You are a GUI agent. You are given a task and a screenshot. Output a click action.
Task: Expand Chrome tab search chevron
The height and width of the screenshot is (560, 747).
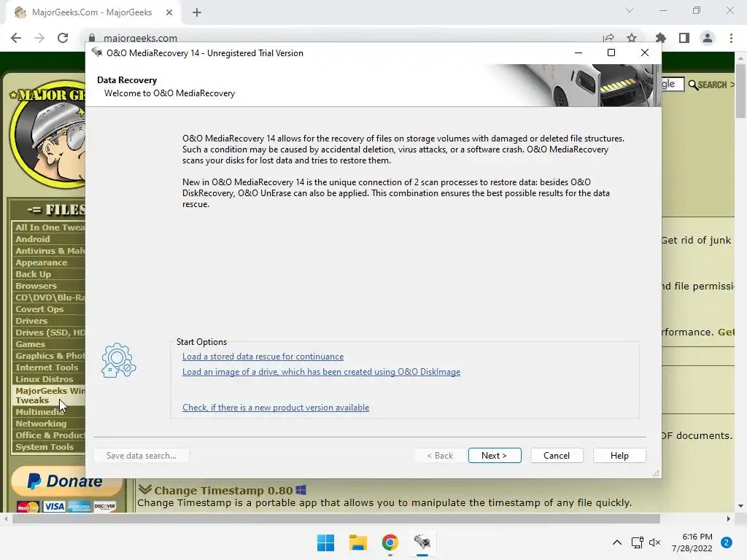(x=630, y=10)
